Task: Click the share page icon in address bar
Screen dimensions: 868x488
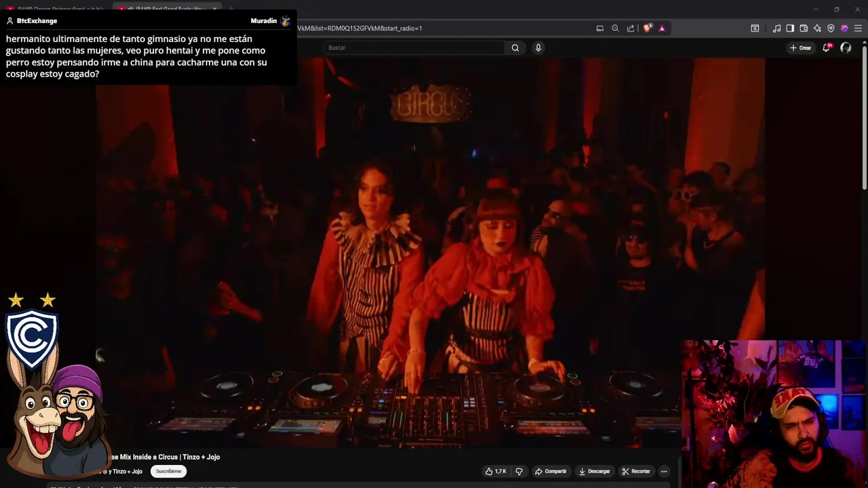Action: click(631, 28)
